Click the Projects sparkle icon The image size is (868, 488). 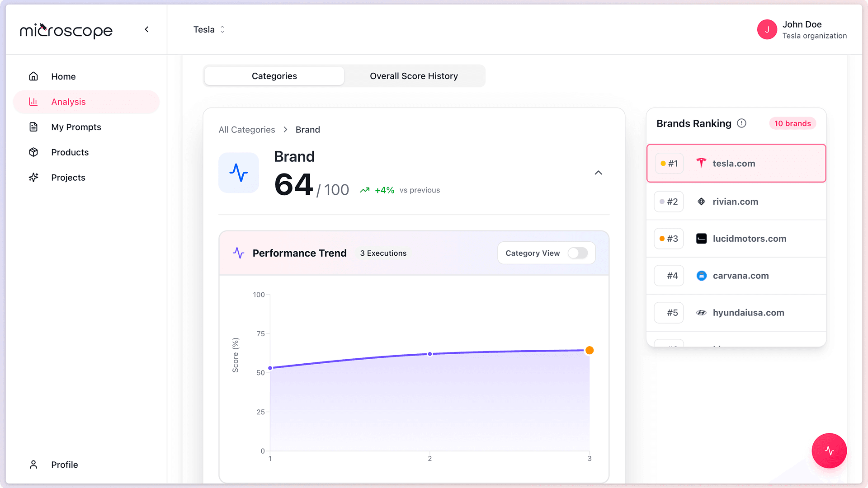33,178
